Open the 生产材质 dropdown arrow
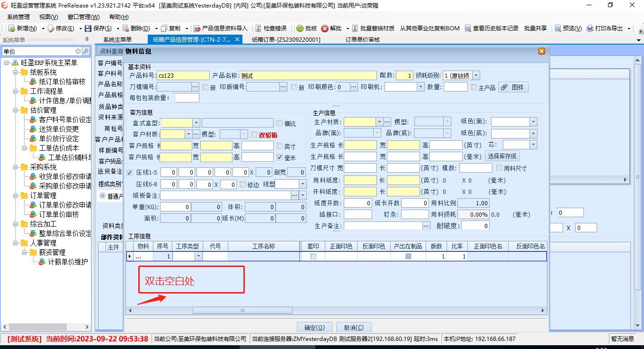Screen dimensions: 644x349 379,122
